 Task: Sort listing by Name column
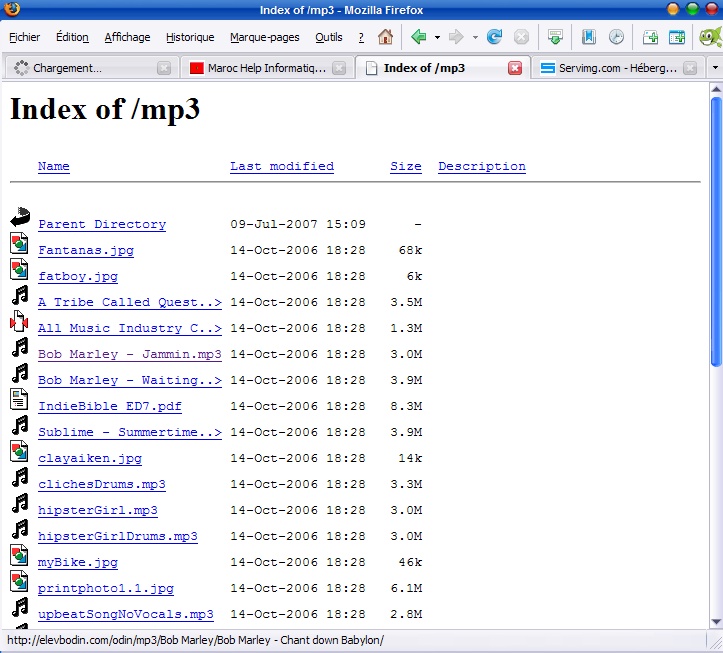[x=53, y=166]
